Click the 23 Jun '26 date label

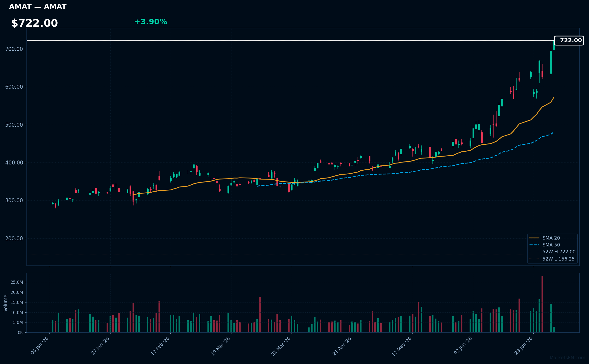[523, 346]
